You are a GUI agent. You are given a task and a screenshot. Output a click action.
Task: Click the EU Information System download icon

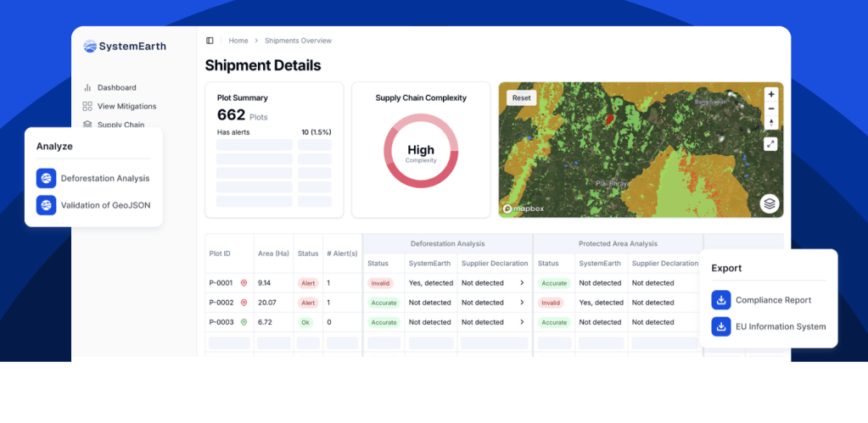720,327
